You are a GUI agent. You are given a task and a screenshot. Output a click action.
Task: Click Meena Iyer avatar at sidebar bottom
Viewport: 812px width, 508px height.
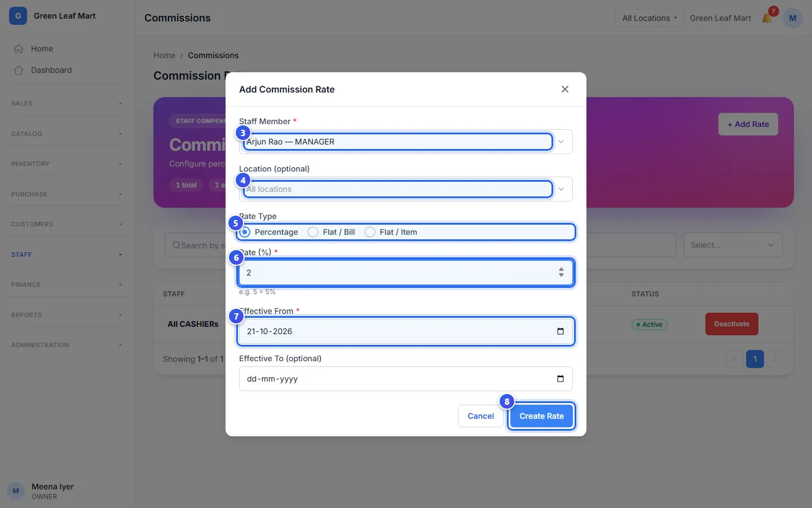pyautogui.click(x=16, y=491)
